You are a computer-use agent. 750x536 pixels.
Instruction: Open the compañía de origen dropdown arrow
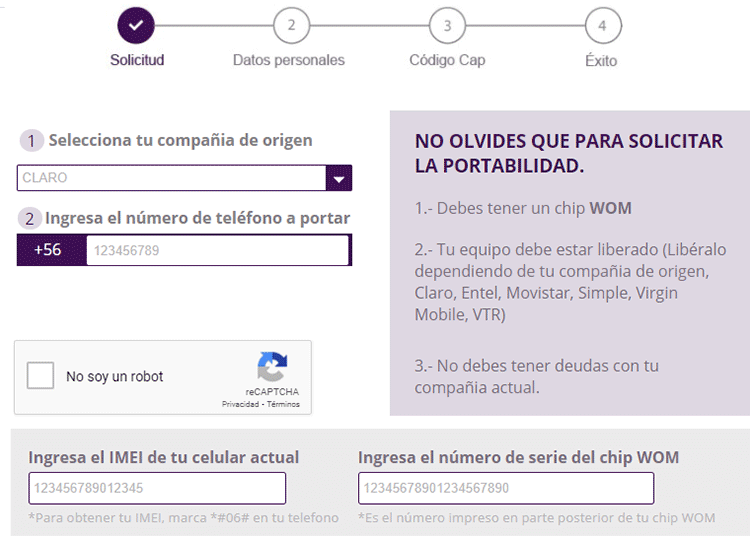point(339,178)
